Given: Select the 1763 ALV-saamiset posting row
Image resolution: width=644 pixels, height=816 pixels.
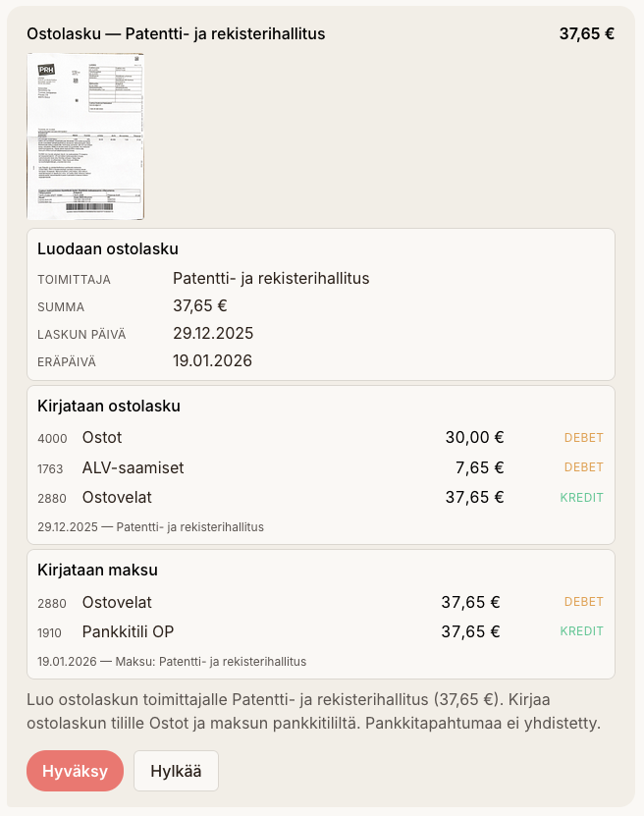Looking at the screenshot, I should pyautogui.click(x=320, y=467).
